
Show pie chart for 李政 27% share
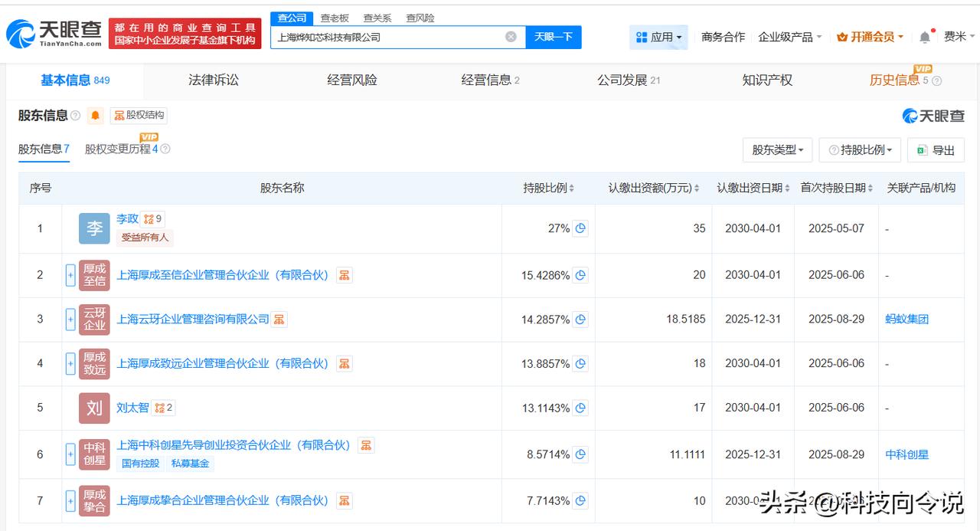click(580, 228)
